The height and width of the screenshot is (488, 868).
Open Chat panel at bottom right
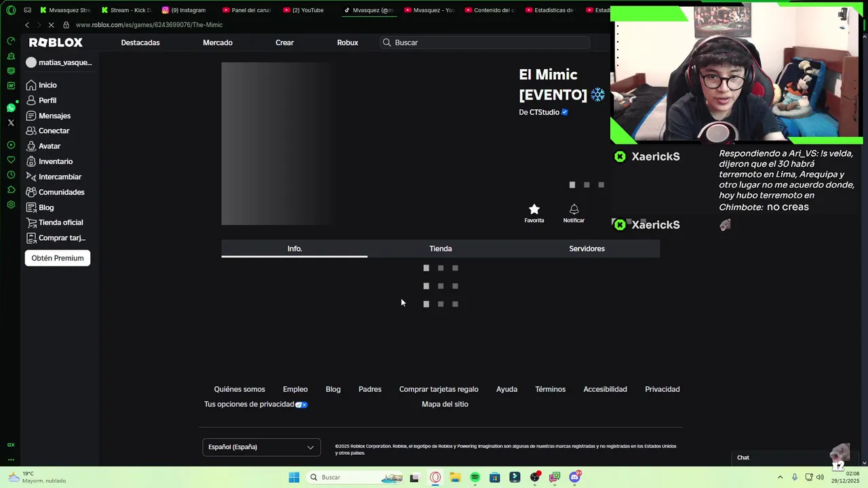pos(743,458)
